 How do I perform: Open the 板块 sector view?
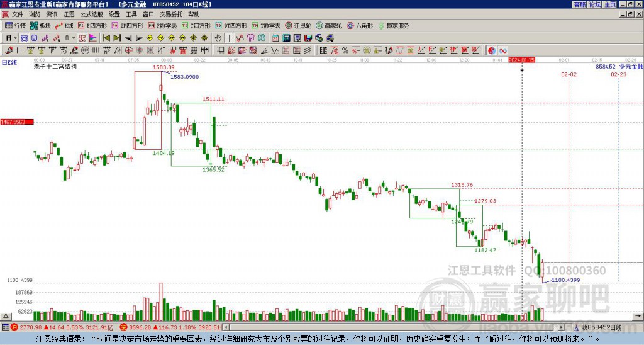pyautogui.click(x=41, y=25)
